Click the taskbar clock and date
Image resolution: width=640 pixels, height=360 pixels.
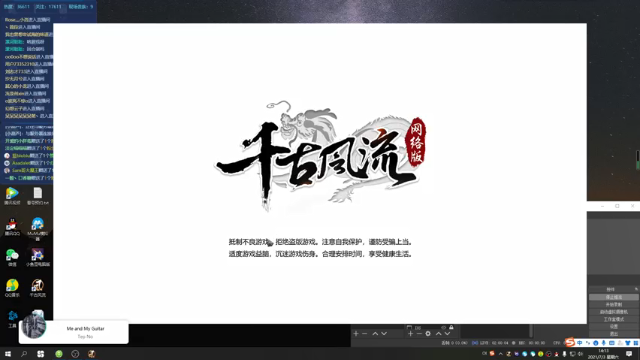[x=603, y=354]
